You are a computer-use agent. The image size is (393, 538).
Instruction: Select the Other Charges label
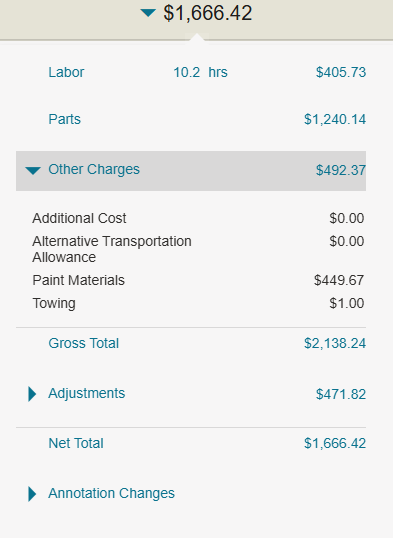click(x=94, y=169)
